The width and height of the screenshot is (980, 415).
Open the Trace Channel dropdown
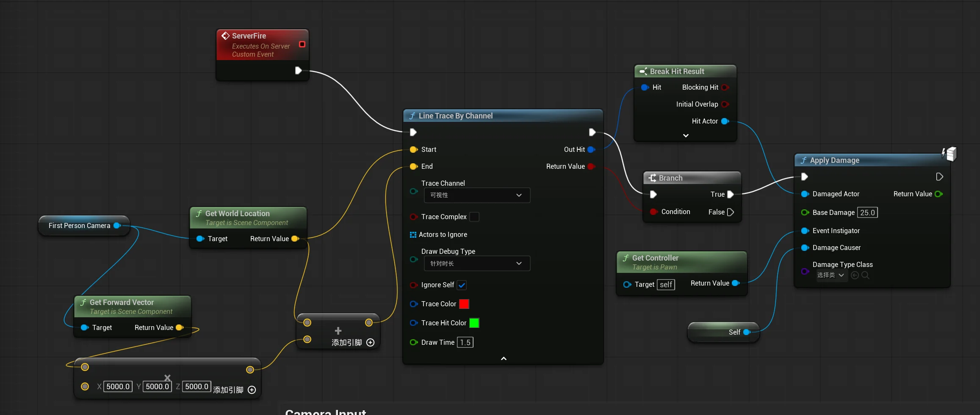coord(477,195)
